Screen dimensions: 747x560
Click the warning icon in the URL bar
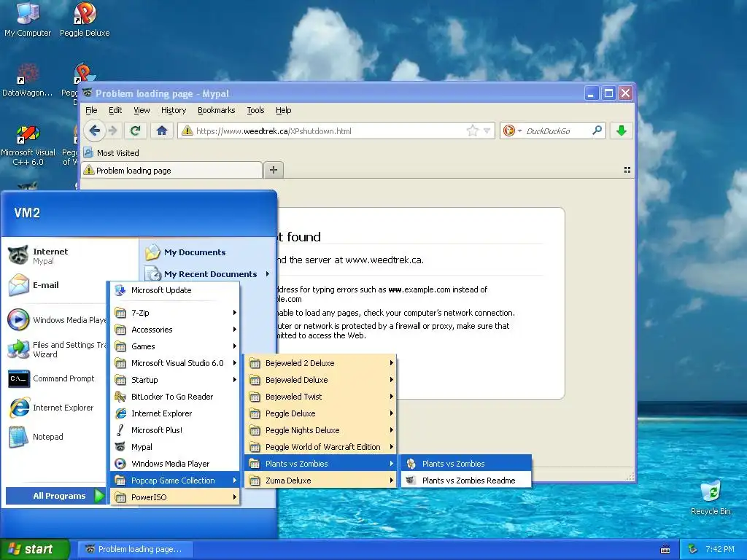click(187, 131)
